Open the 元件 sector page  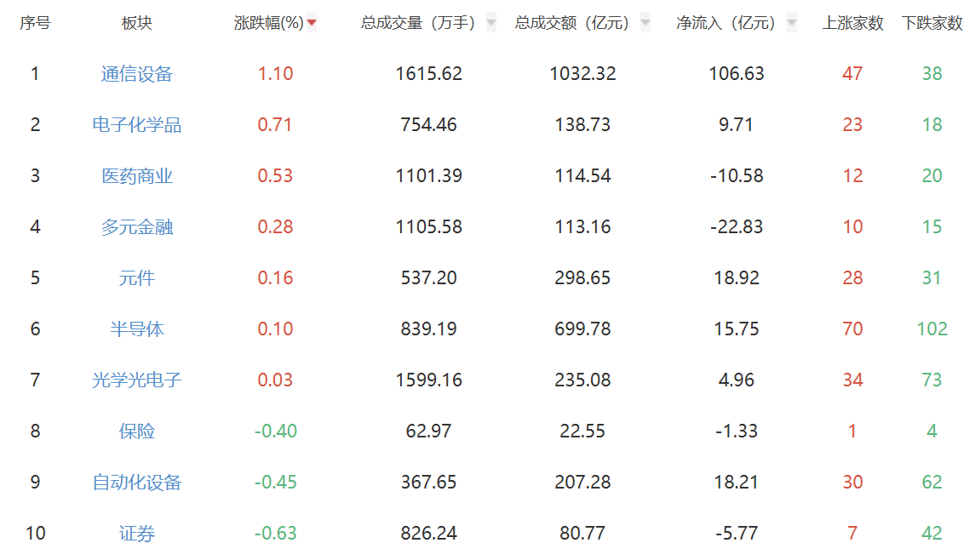point(138,277)
